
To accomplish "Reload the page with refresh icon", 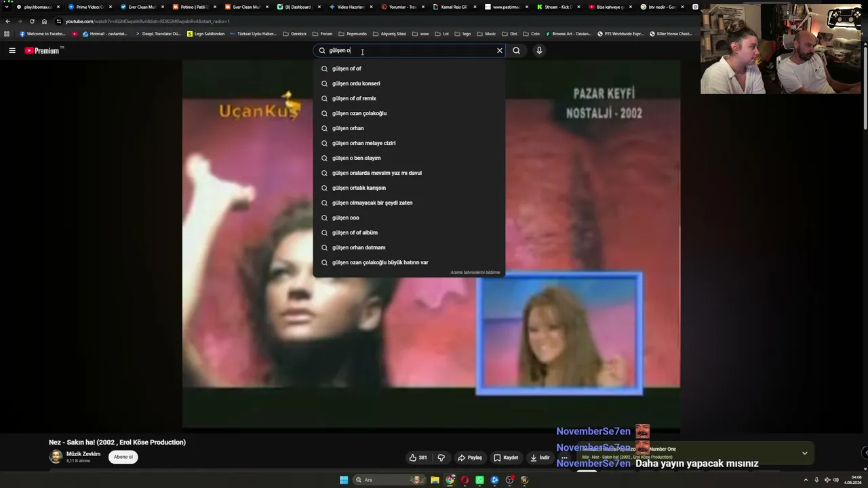I will (x=32, y=21).
